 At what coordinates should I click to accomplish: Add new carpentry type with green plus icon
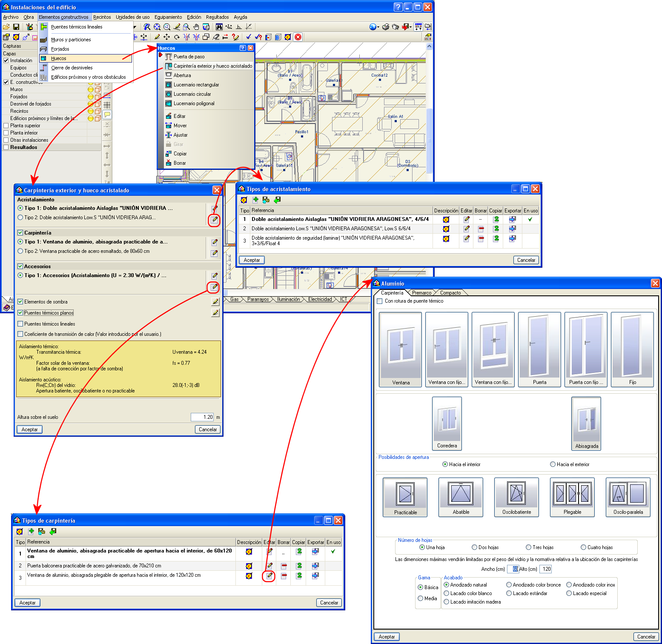[x=31, y=531]
